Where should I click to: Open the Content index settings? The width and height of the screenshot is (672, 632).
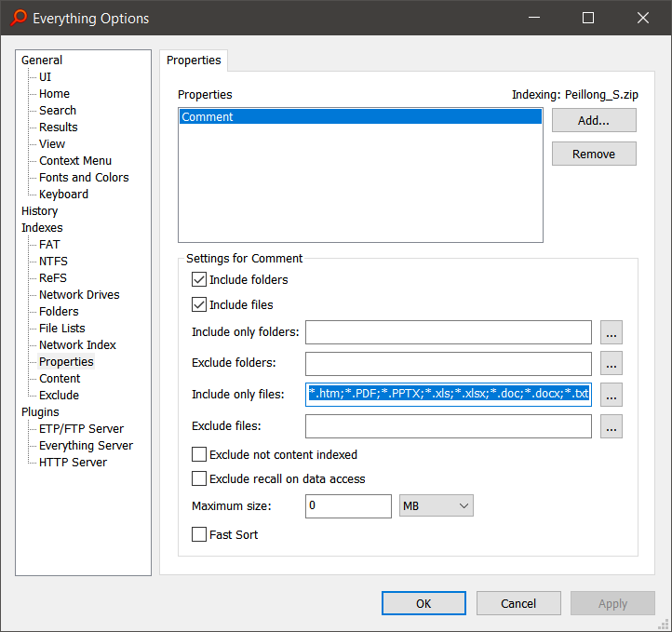point(60,378)
